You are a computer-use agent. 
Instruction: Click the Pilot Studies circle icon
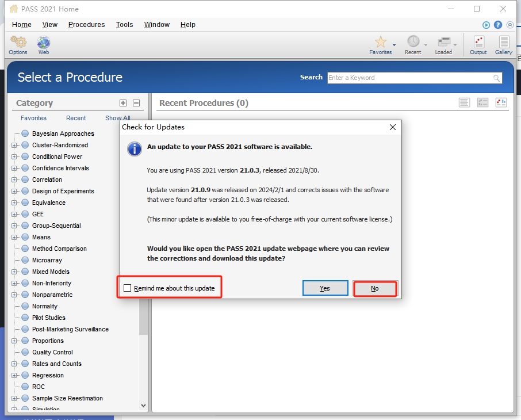coord(25,318)
